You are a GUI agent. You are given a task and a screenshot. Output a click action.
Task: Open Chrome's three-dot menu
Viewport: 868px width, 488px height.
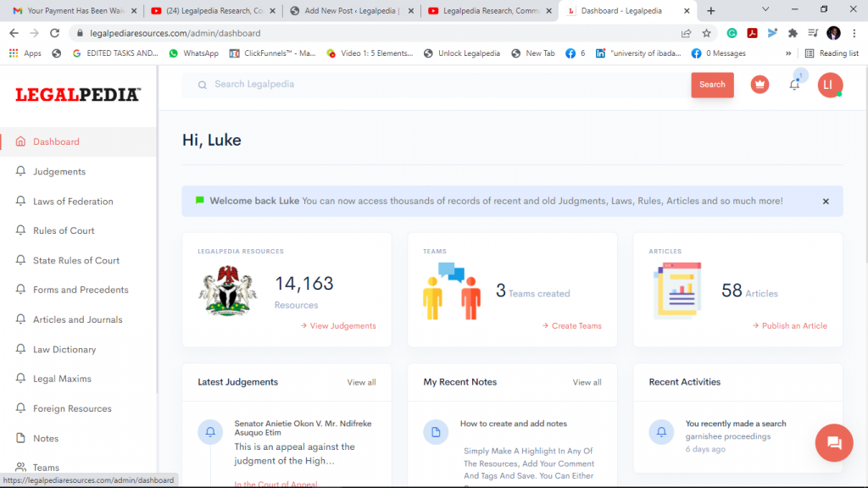pyautogui.click(x=852, y=31)
